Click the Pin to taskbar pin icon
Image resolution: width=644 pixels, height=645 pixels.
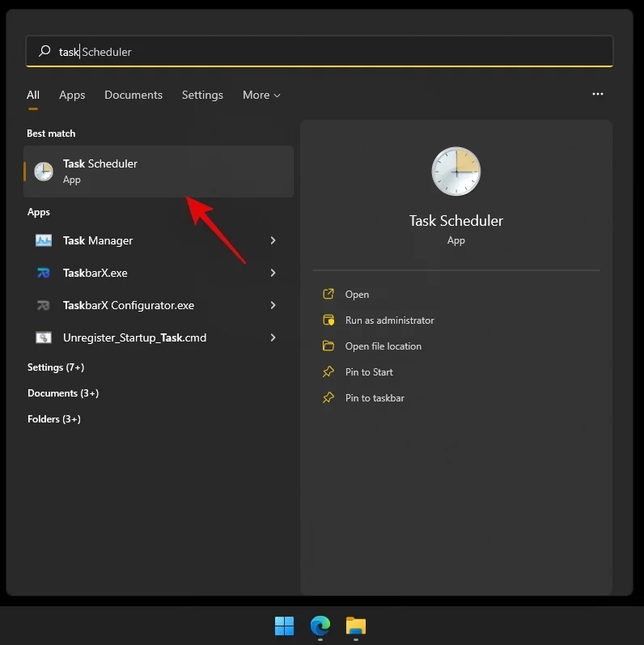pos(328,398)
